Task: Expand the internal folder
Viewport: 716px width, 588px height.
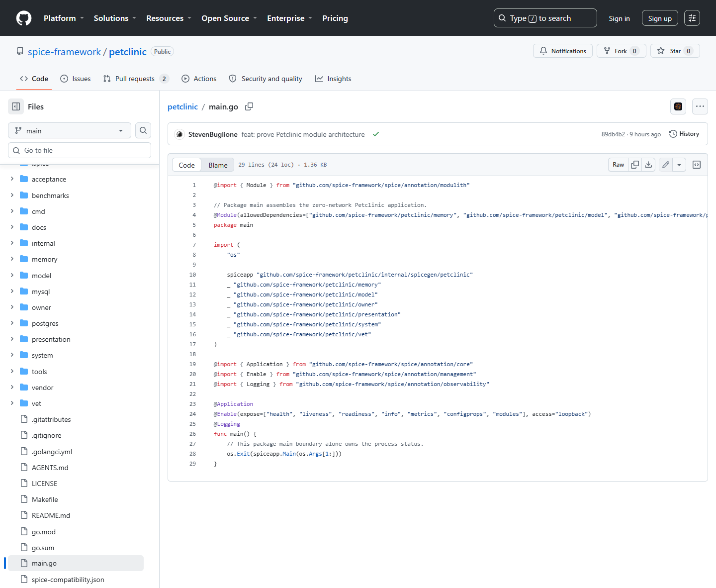Action: (x=12, y=243)
